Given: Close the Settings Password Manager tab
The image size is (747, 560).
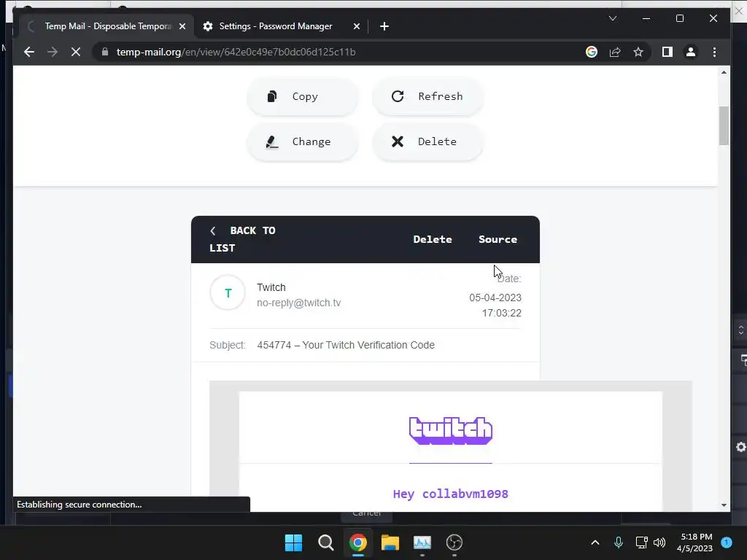Looking at the screenshot, I should 356,26.
